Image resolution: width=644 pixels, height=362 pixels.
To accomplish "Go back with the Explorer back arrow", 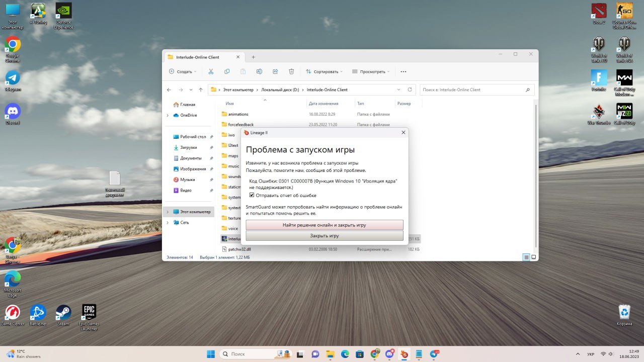I will pyautogui.click(x=169, y=89).
